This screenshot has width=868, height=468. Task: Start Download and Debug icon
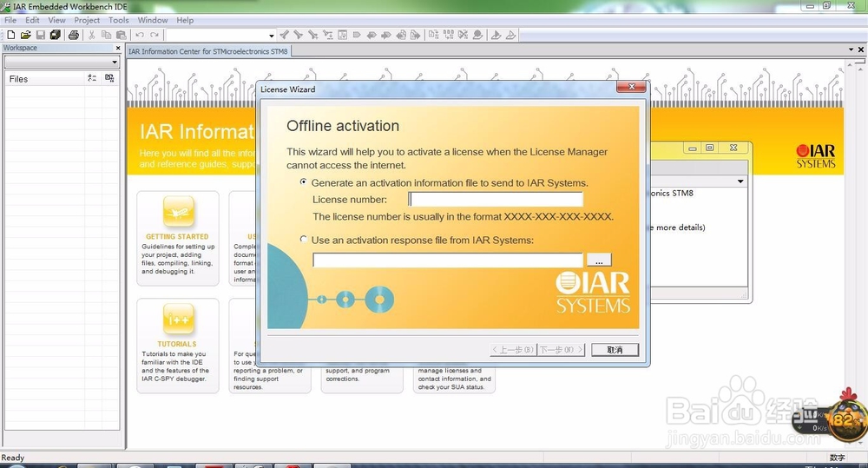point(496,35)
